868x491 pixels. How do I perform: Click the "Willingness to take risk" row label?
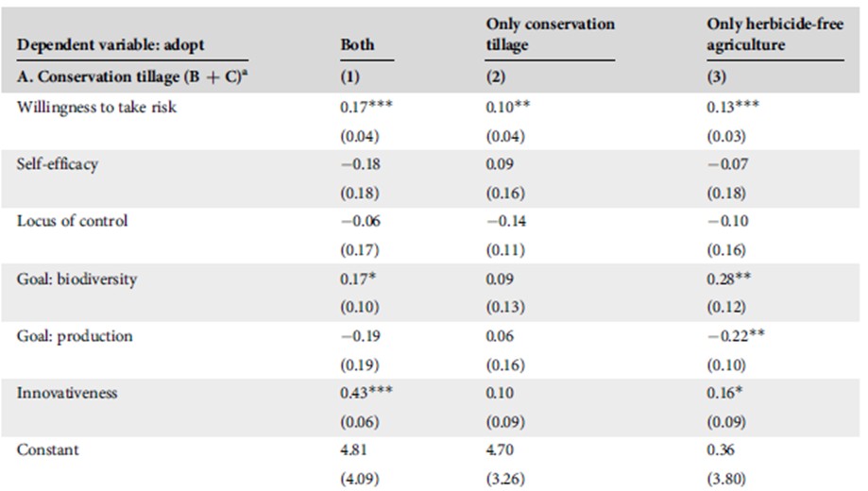coord(96,107)
